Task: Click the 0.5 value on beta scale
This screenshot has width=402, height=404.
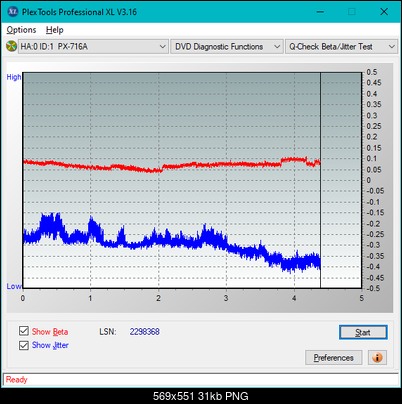Action: coord(372,72)
